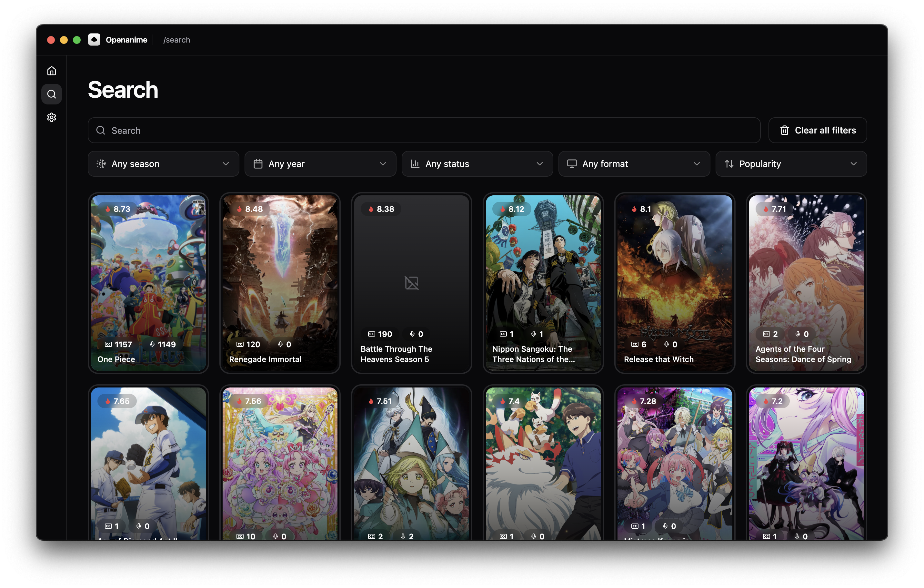Screen dimensions: 924x588
Task: Click the /search breadcrumb path
Action: click(x=176, y=40)
